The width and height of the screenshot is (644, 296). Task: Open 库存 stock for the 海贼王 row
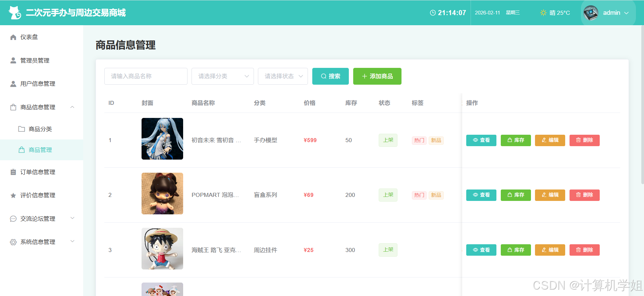(x=516, y=250)
